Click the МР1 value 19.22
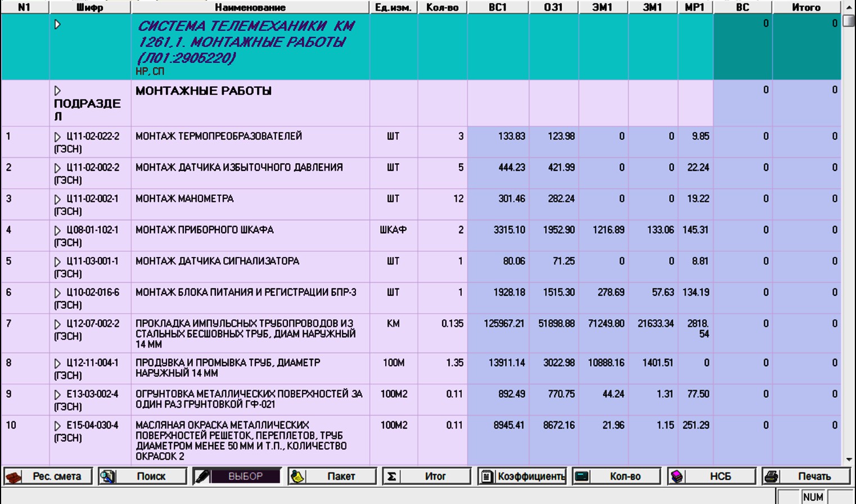The width and height of the screenshot is (856, 504). click(x=698, y=199)
